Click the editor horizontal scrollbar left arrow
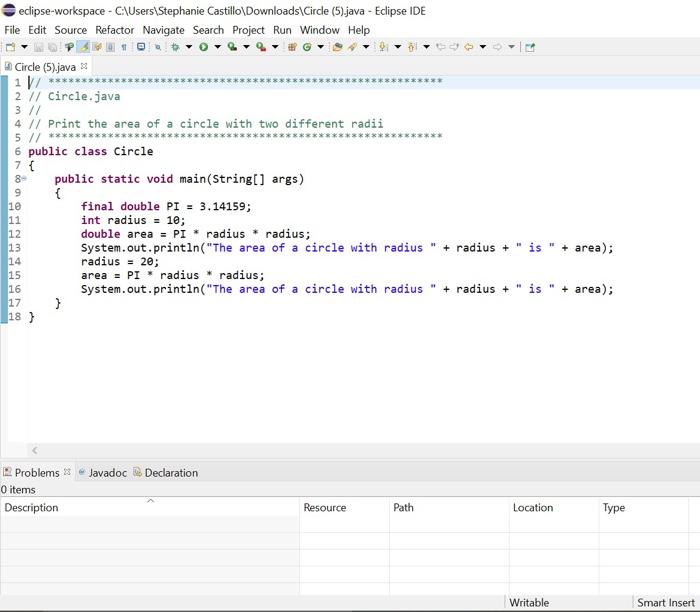The width and height of the screenshot is (700, 612). pyautogui.click(x=34, y=451)
